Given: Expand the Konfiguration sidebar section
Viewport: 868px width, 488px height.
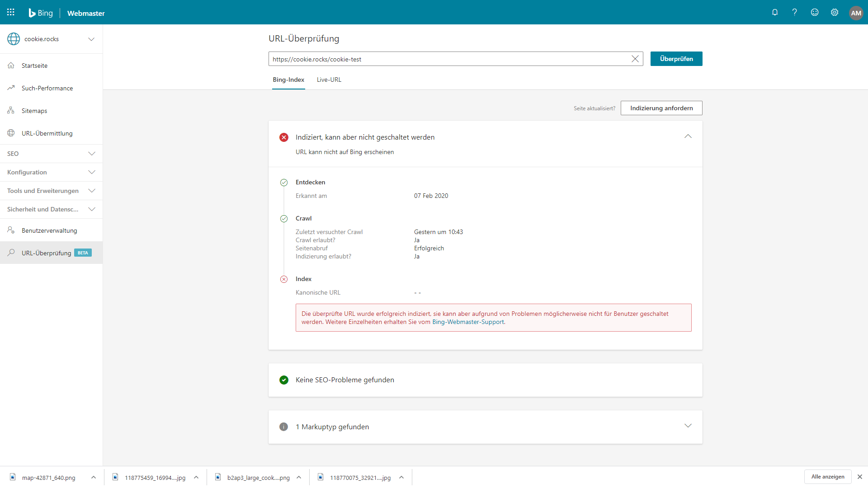Looking at the screenshot, I should pos(92,172).
